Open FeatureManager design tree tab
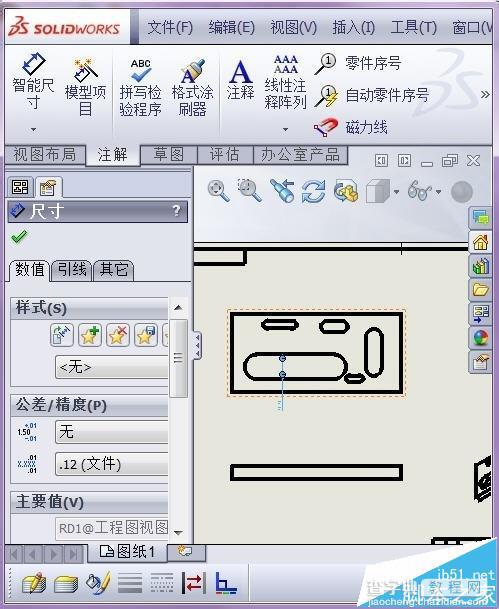The height and width of the screenshot is (609, 499). pyautogui.click(x=20, y=187)
